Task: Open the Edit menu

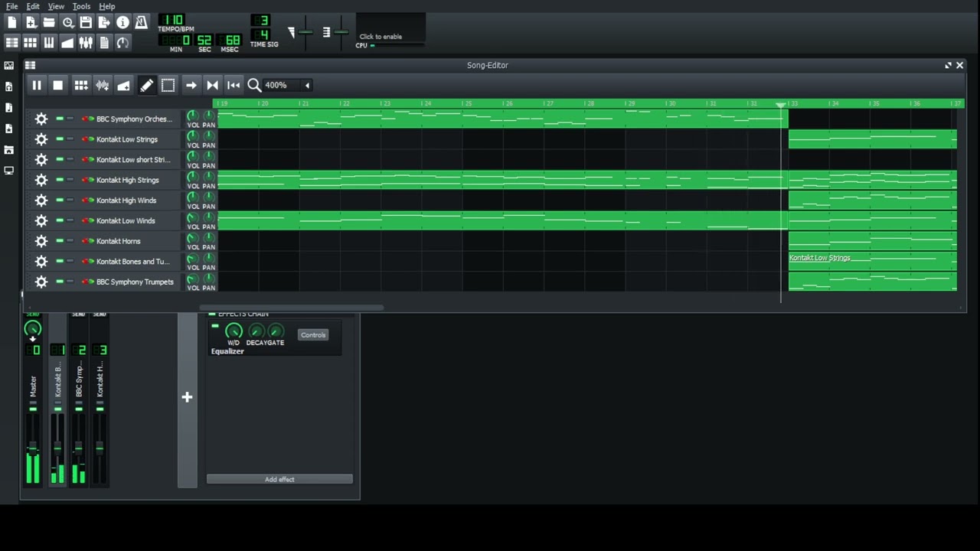Action: [33, 6]
